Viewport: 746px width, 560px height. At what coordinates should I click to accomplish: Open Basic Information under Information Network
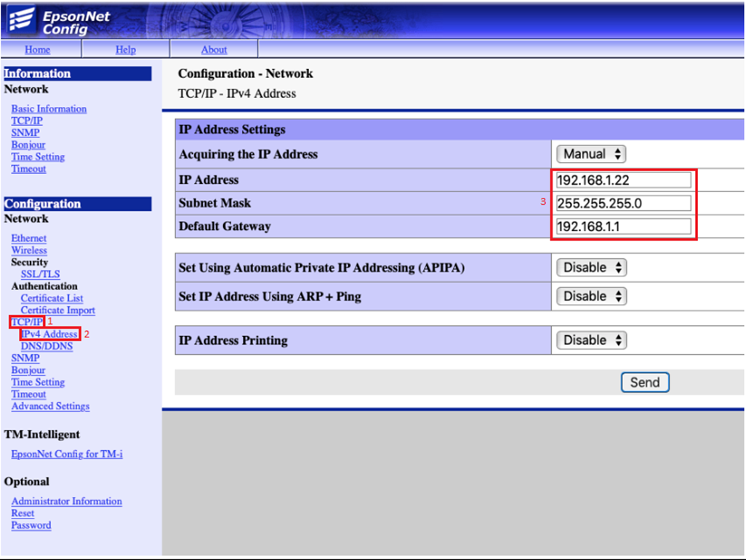click(48, 108)
